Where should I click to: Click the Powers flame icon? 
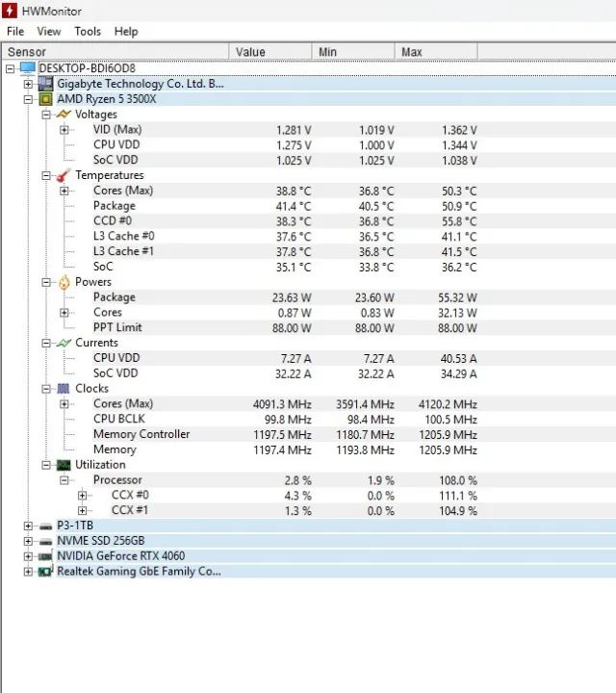coord(64,282)
